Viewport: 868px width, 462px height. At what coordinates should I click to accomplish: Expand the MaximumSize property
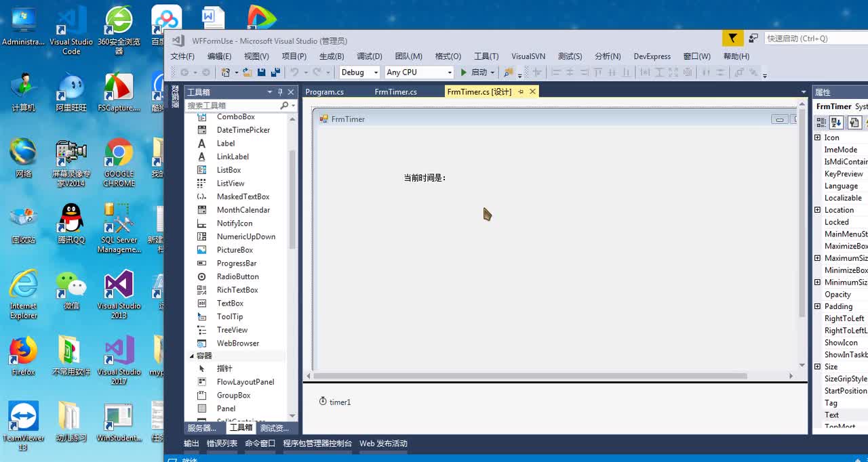click(817, 258)
